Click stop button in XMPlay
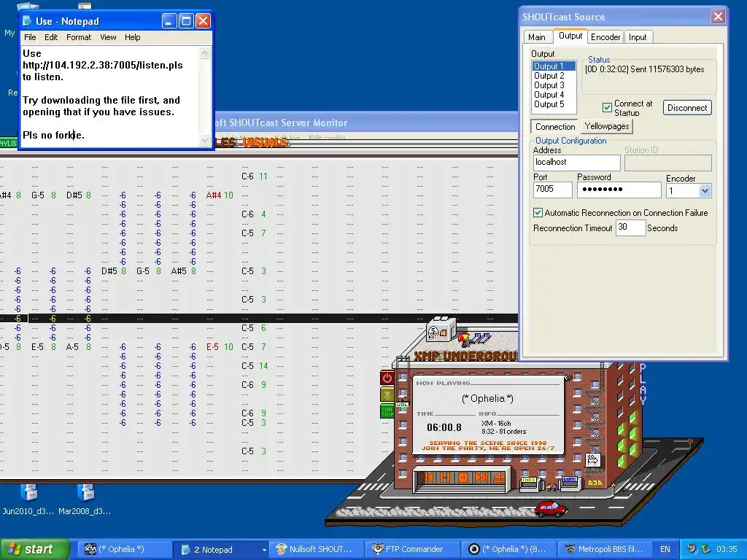The width and height of the screenshot is (747, 560). coord(462,477)
